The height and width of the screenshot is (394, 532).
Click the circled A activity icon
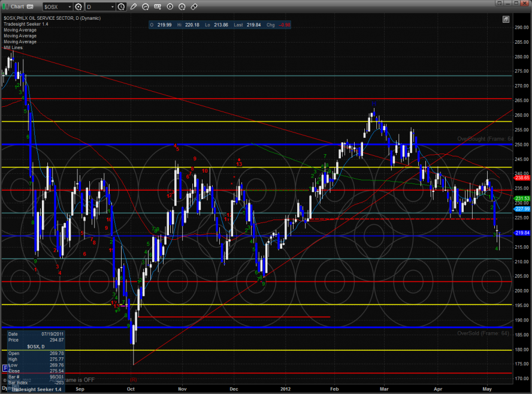tap(182, 7)
